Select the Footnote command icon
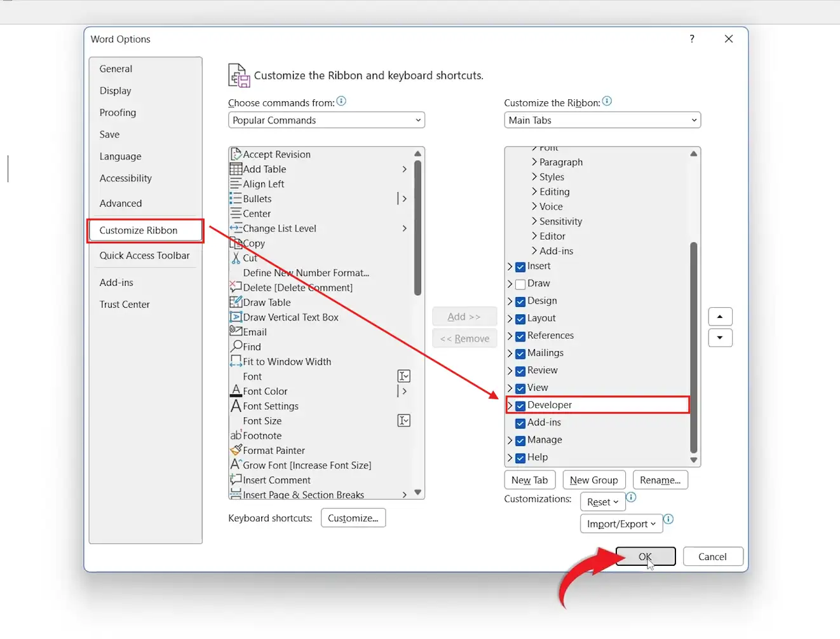840x639 pixels. pyautogui.click(x=236, y=436)
